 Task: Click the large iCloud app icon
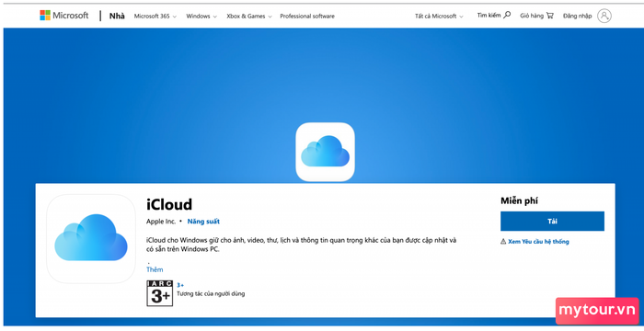pos(91,239)
